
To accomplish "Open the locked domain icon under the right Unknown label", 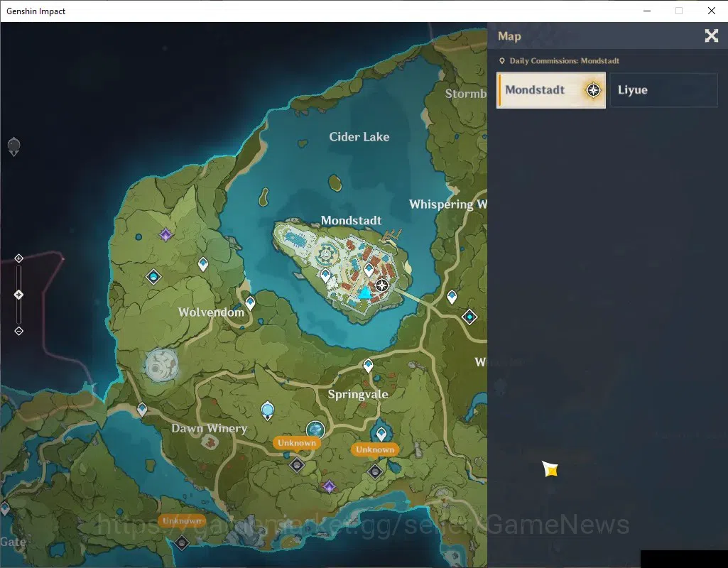I will (x=375, y=471).
